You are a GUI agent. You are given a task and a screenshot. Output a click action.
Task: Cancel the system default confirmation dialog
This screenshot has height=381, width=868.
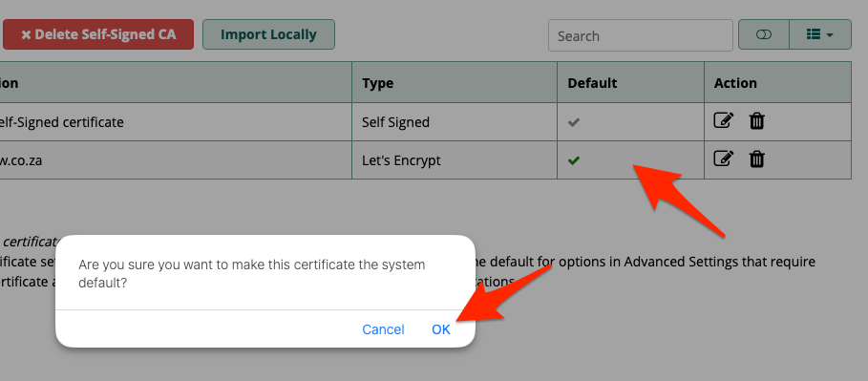point(383,329)
